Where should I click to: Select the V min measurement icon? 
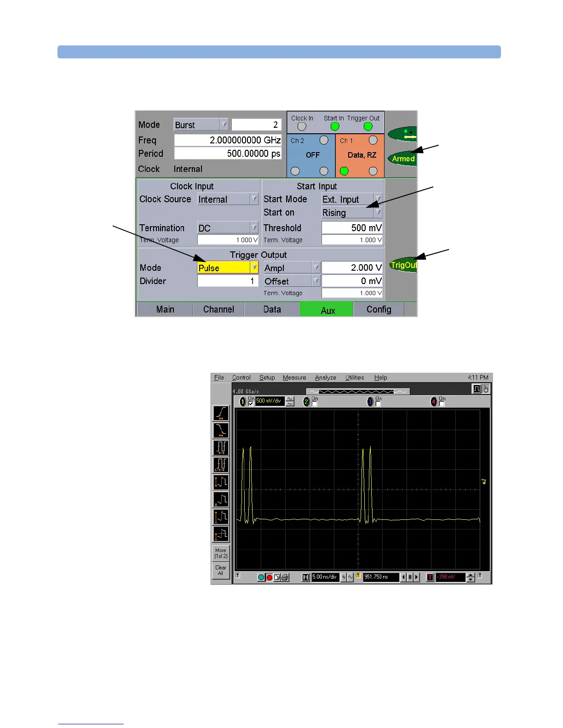[221, 500]
